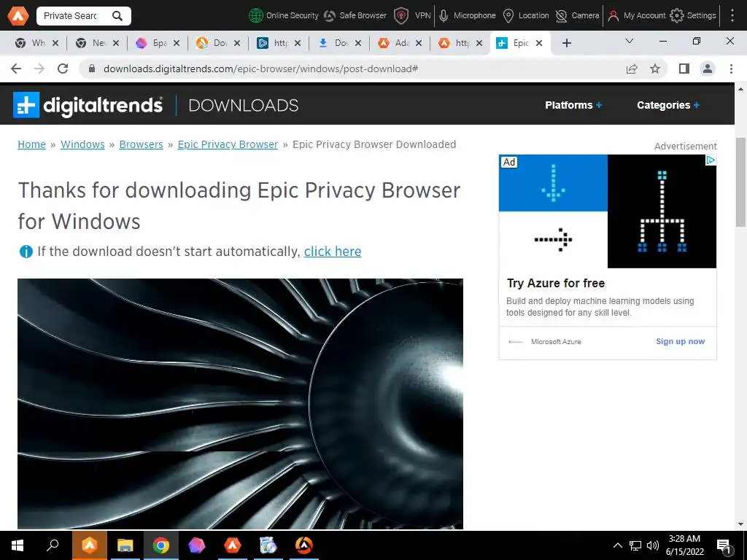Click the DOWNLOADS header text
This screenshot has width=747, height=560.
pos(244,105)
